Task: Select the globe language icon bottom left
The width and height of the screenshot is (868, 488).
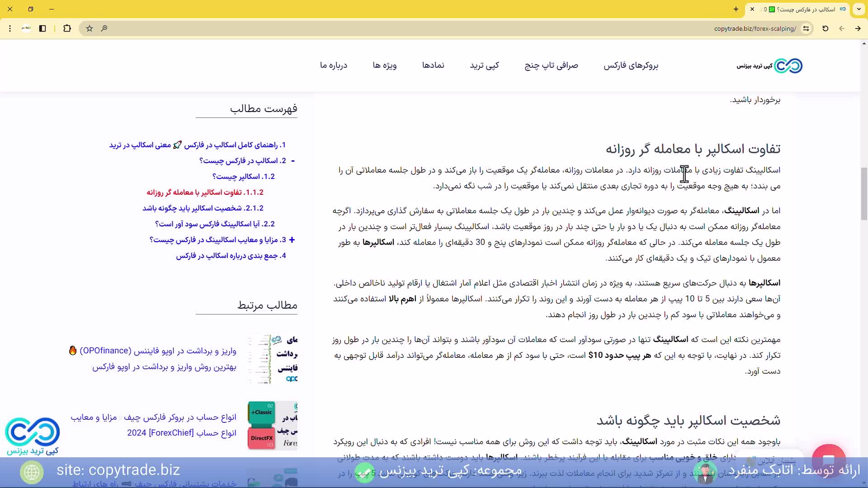Action: click(32, 472)
